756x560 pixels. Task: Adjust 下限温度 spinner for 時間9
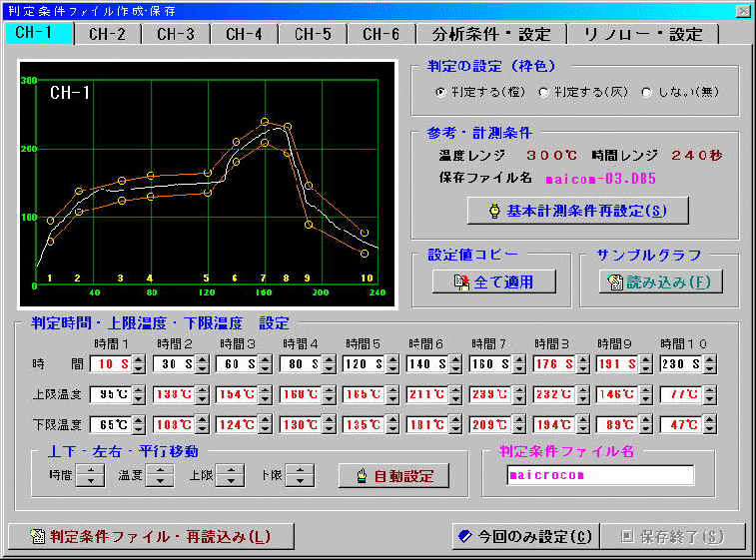tap(646, 425)
